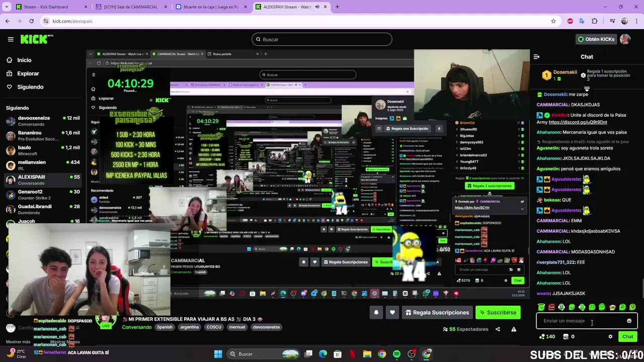Open melianvalen IRL channel
Screen dimensions: 644x362
coord(43,165)
